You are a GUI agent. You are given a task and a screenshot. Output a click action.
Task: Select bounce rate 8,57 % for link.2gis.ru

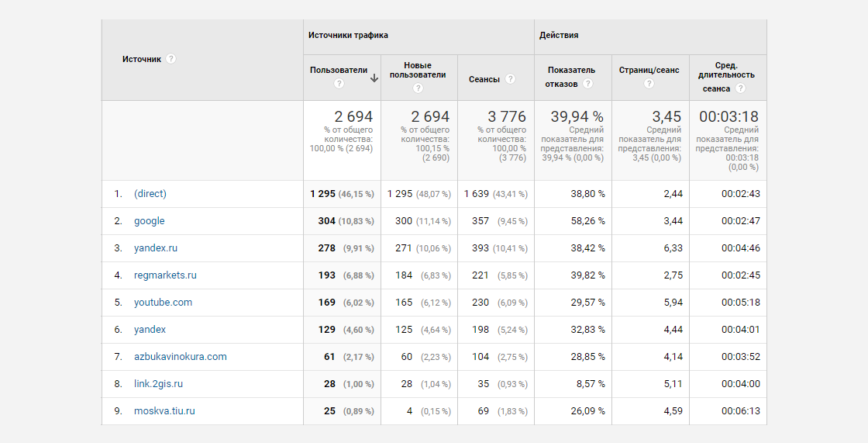[591, 384]
